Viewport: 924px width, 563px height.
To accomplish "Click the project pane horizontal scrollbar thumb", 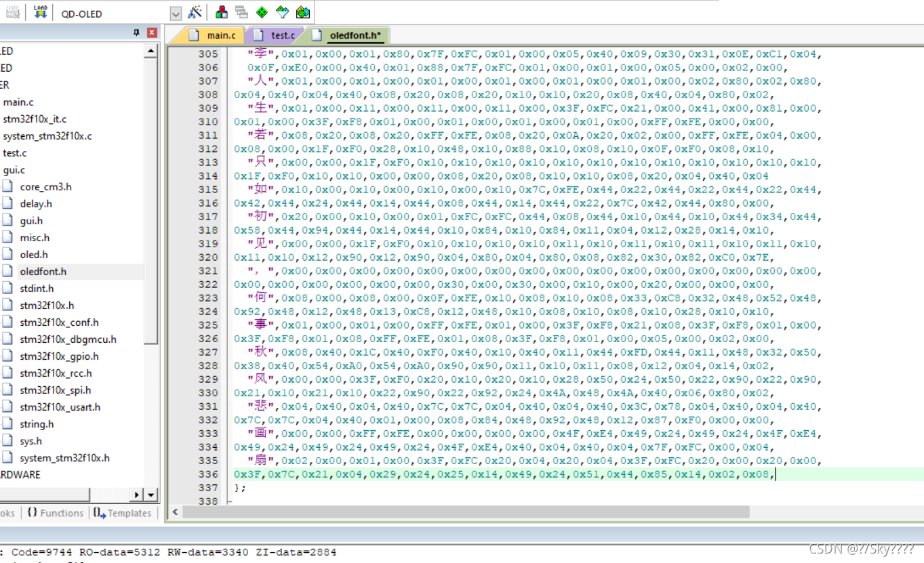I will (x=44, y=495).
